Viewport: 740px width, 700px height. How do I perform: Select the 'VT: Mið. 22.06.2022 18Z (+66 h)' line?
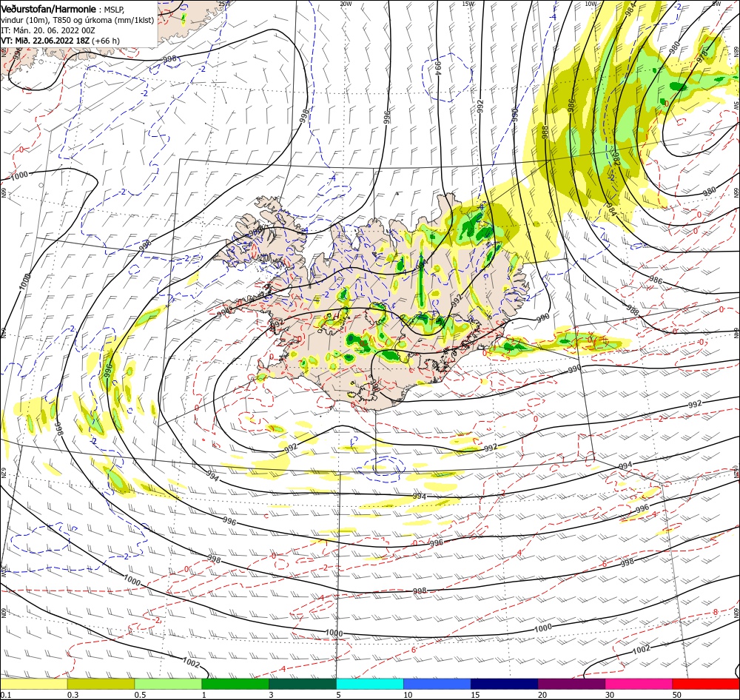pos(61,41)
